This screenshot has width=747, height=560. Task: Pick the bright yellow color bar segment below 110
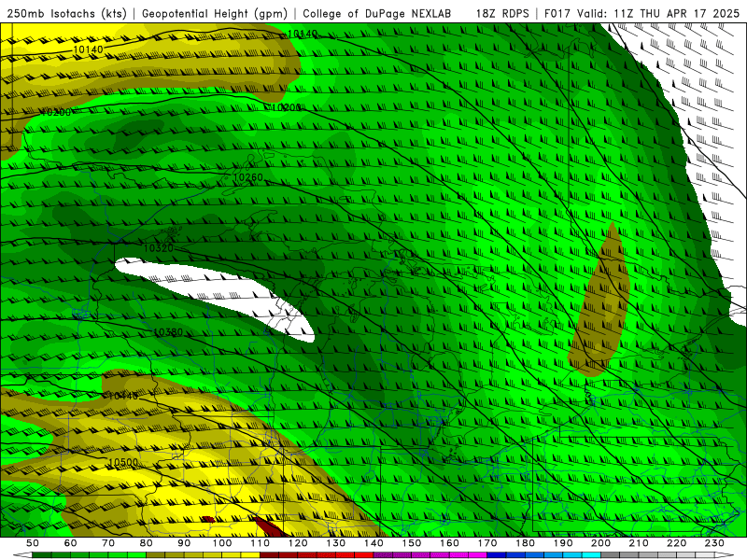point(250,555)
